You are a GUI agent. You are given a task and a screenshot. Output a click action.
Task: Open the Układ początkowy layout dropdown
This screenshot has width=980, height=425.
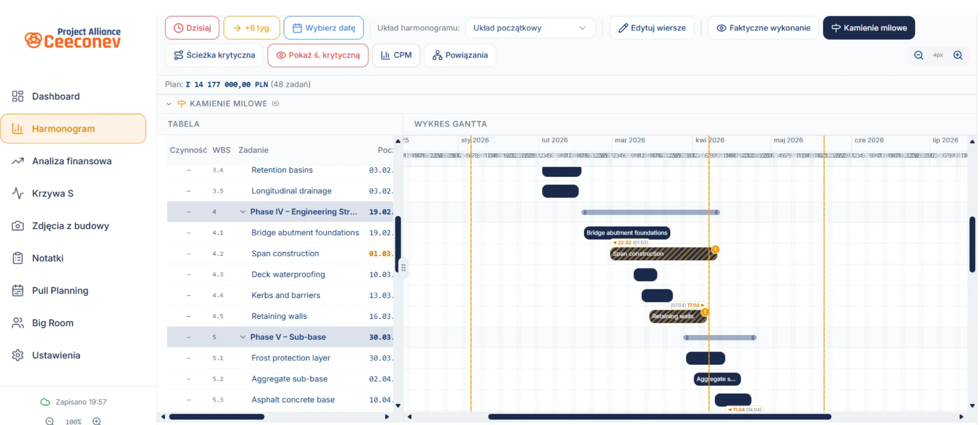click(530, 28)
